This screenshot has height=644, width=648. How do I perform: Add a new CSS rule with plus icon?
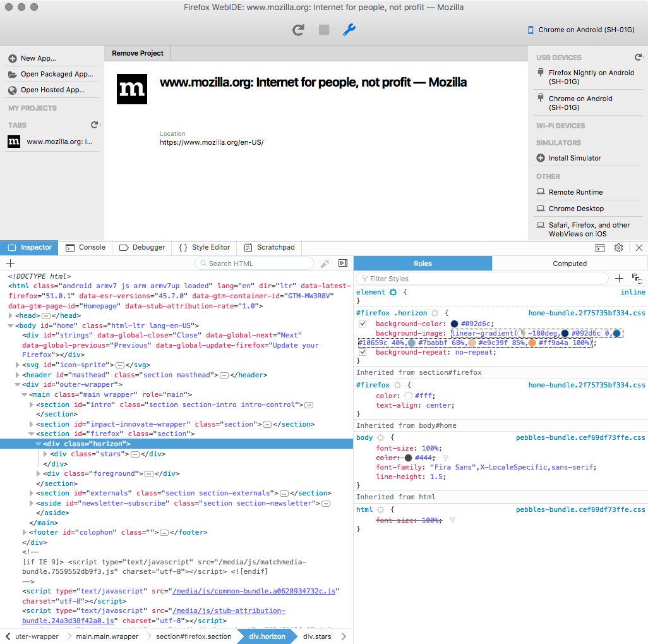(619, 278)
